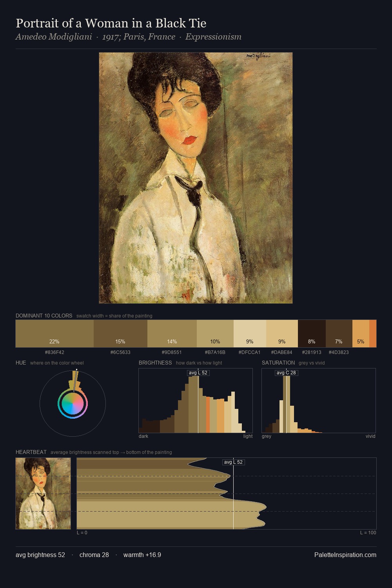This screenshot has height=588, width=392.
Task: Select the #DFCCA1 swatch at 9%
Action: click(250, 334)
